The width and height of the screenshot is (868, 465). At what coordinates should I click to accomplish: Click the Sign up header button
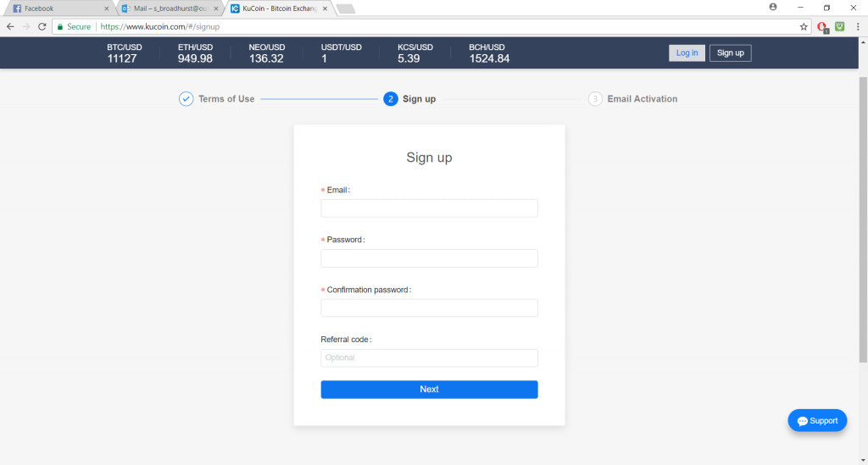click(x=730, y=53)
